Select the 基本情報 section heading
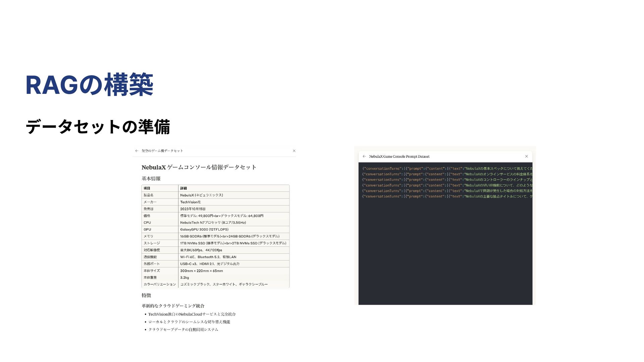 click(x=151, y=179)
